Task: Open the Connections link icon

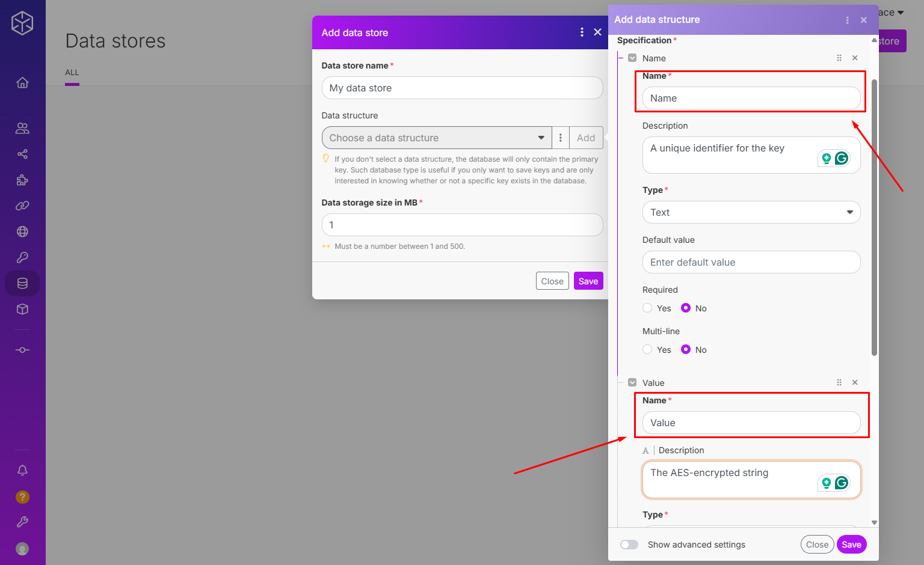Action: point(22,206)
